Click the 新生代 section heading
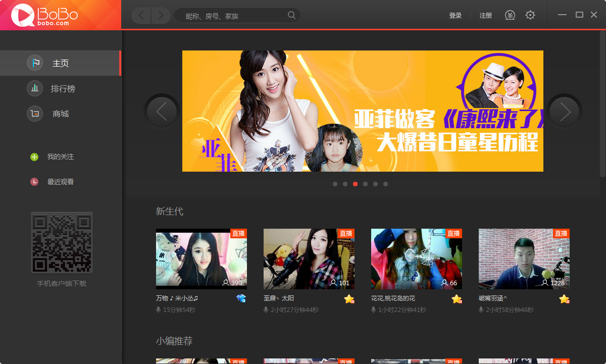 [x=170, y=212]
